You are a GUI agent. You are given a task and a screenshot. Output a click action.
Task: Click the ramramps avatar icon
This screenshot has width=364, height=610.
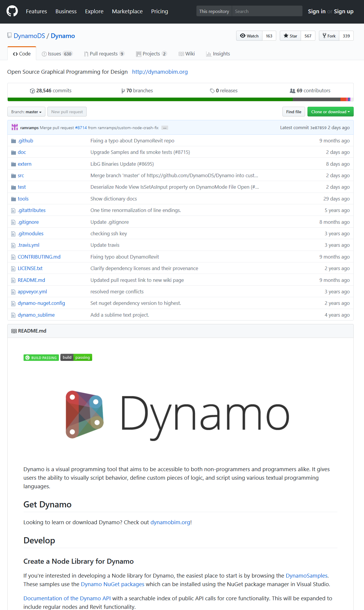coord(15,127)
